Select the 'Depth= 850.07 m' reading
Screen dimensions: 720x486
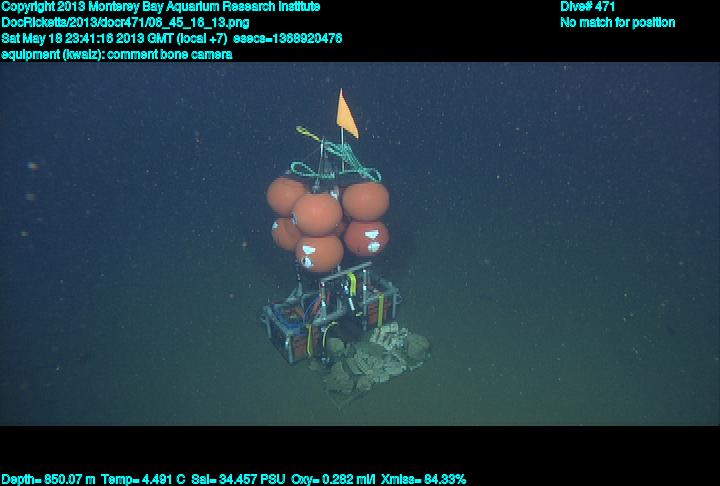48,480
